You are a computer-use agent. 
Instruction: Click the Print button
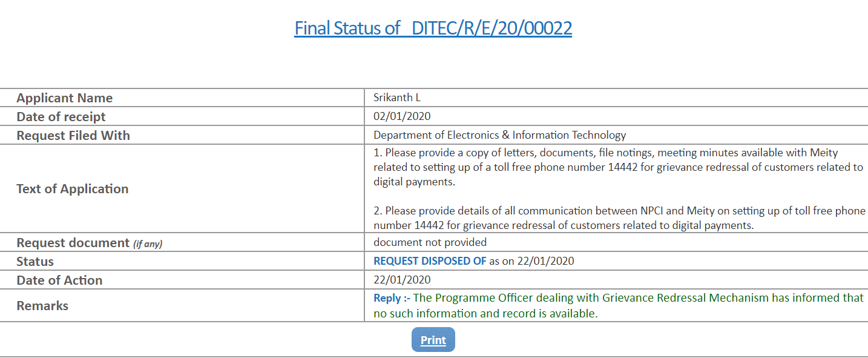(x=433, y=340)
